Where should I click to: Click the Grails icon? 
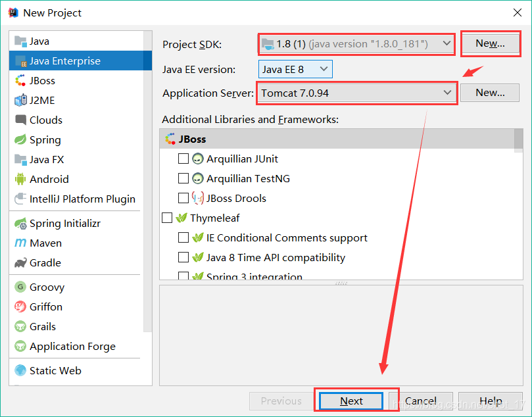coord(20,326)
